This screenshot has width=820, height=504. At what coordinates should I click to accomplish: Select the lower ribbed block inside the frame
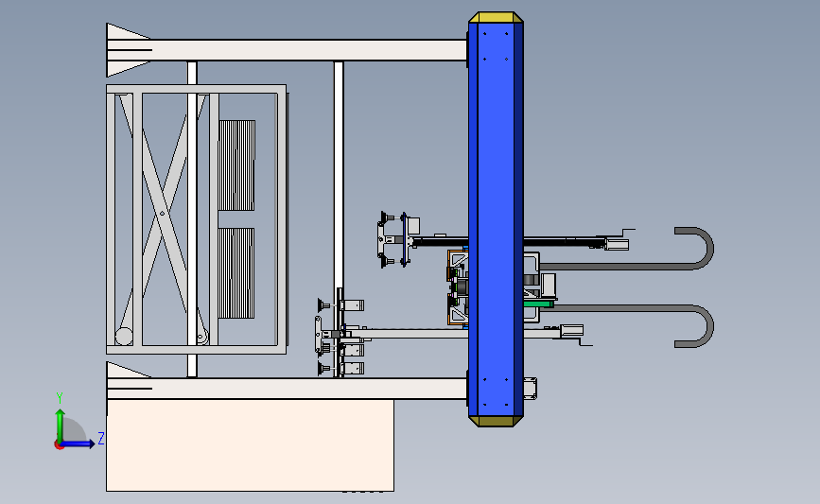click(236, 273)
